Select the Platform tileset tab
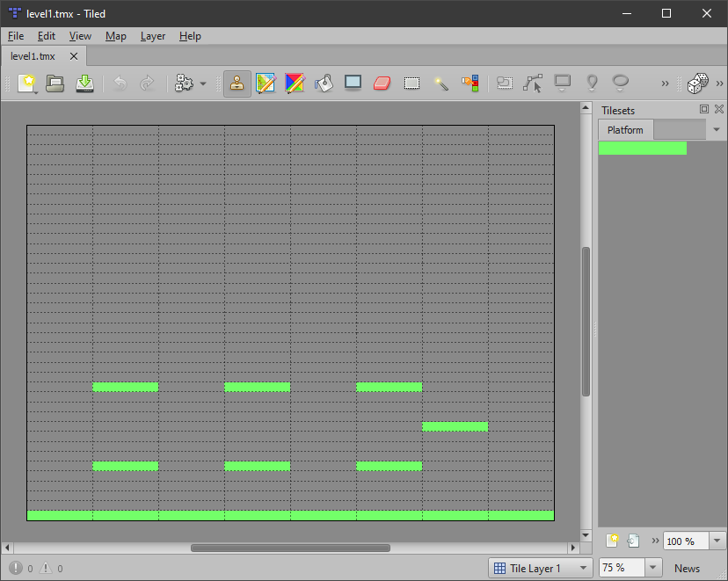This screenshot has height=581, width=728. 625,130
